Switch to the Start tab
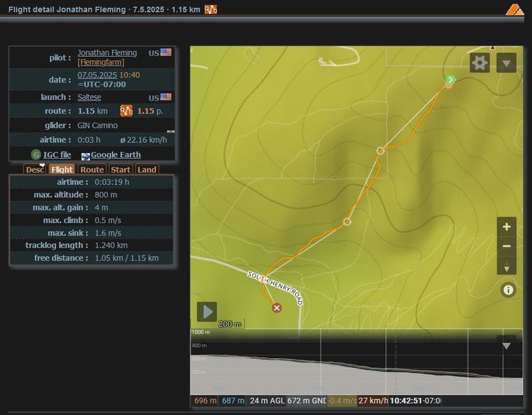 [x=121, y=169]
